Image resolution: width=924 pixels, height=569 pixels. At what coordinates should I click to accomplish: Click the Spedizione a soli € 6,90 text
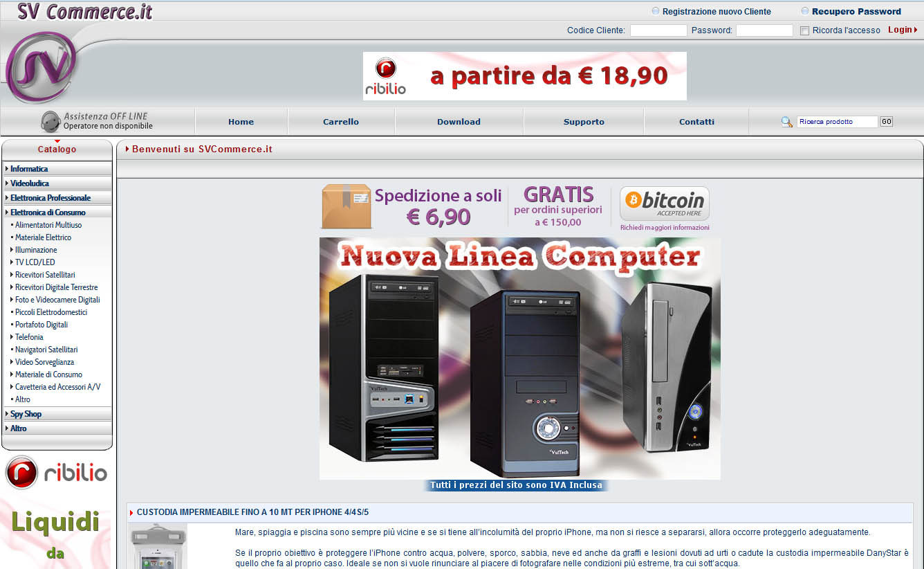point(438,206)
